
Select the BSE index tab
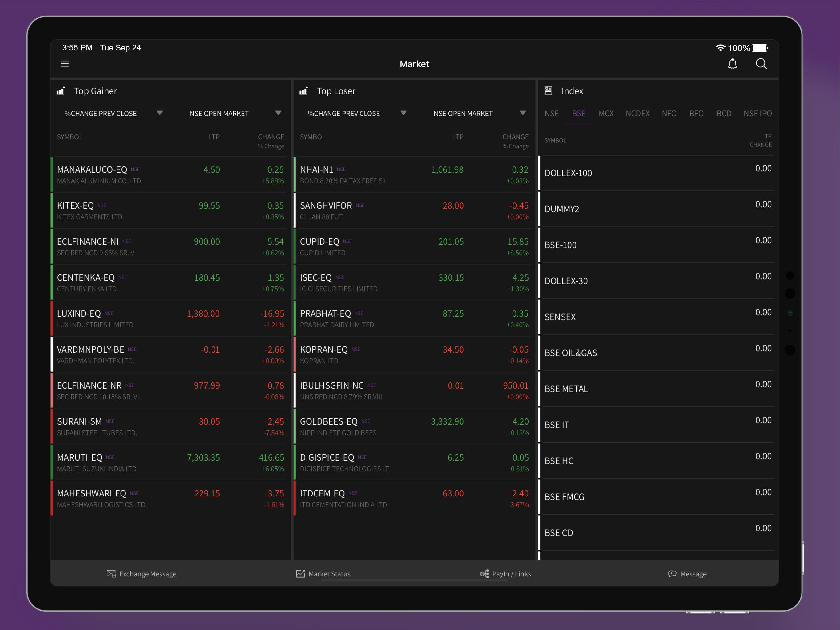[579, 113]
